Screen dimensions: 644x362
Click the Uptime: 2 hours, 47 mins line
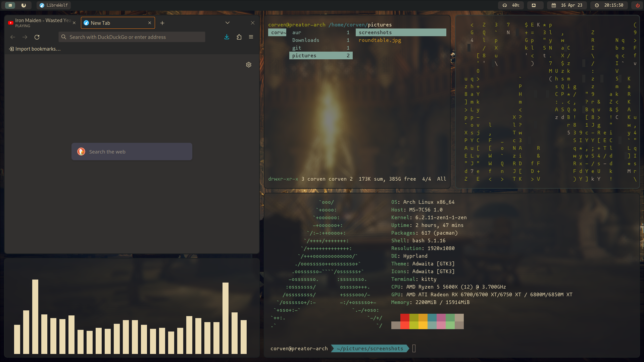(427, 225)
